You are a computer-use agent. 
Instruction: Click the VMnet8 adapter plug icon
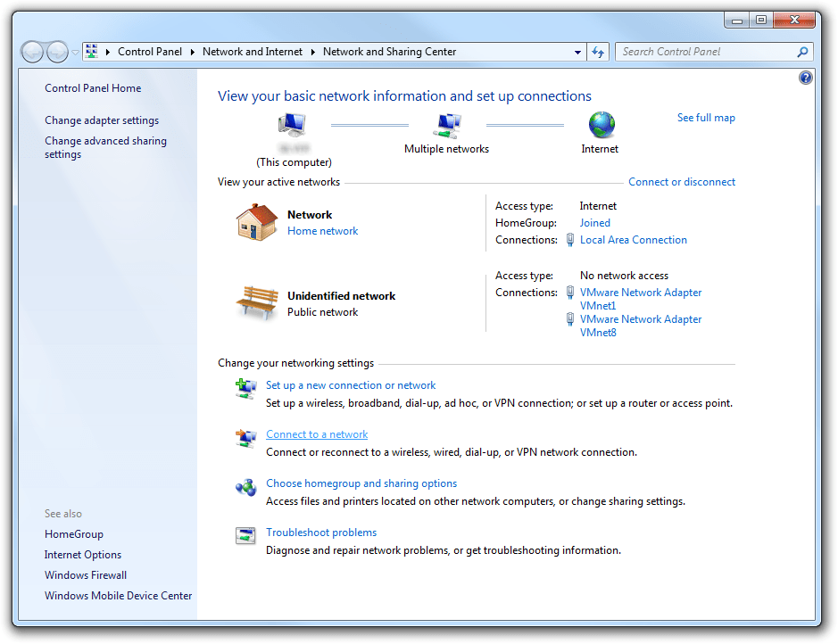[570, 318]
